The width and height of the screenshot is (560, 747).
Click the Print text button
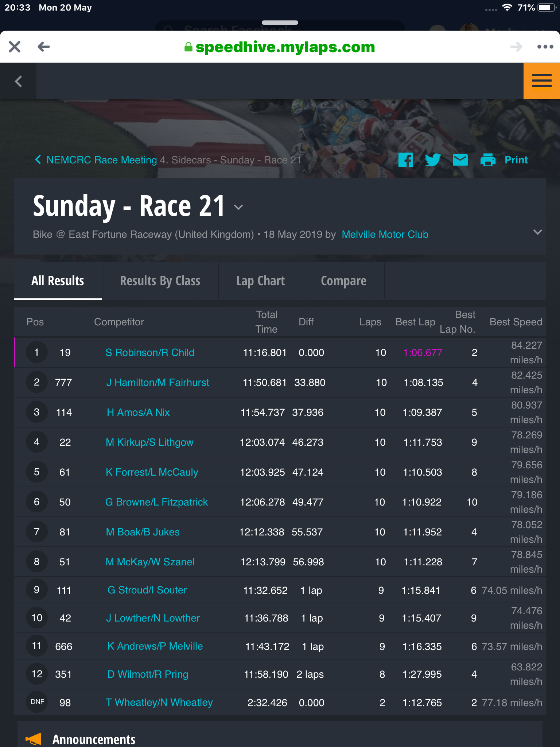(x=516, y=160)
